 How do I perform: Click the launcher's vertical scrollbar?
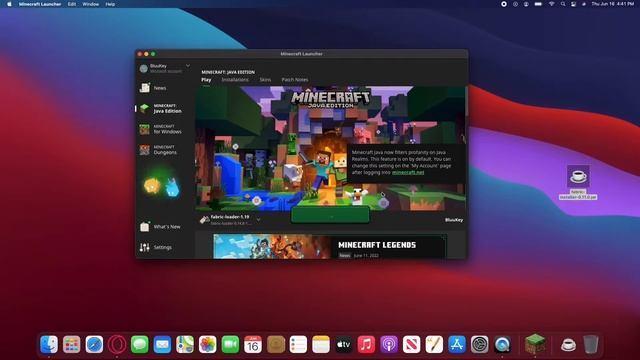point(466,100)
